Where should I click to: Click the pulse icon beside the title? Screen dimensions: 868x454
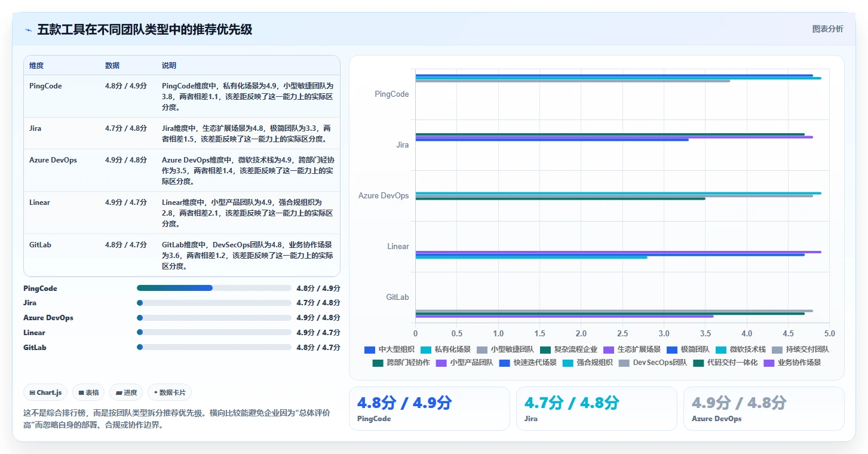[x=28, y=30]
